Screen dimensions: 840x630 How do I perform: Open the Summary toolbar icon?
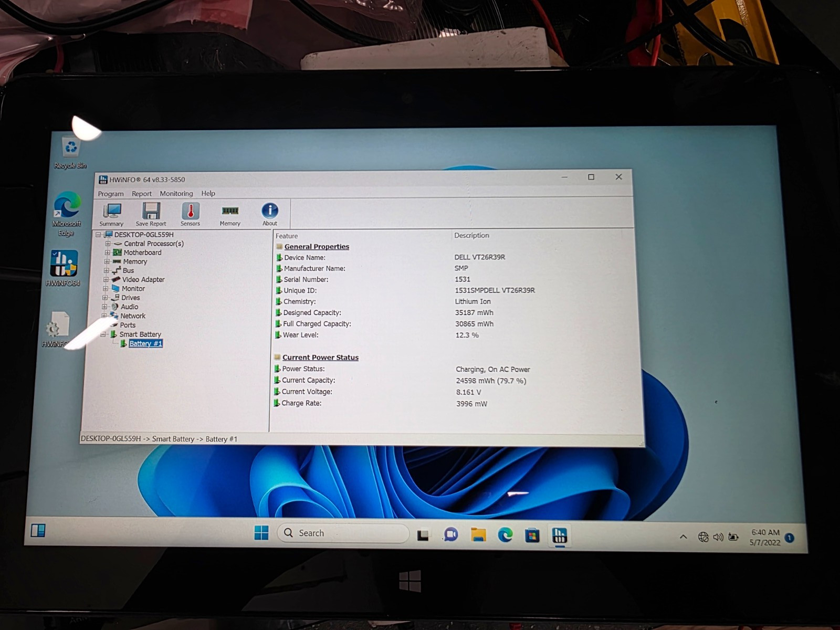pos(111,214)
